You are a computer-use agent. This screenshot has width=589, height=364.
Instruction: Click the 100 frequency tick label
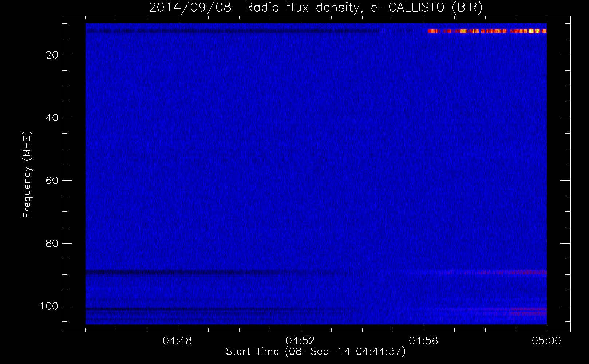pos(49,306)
